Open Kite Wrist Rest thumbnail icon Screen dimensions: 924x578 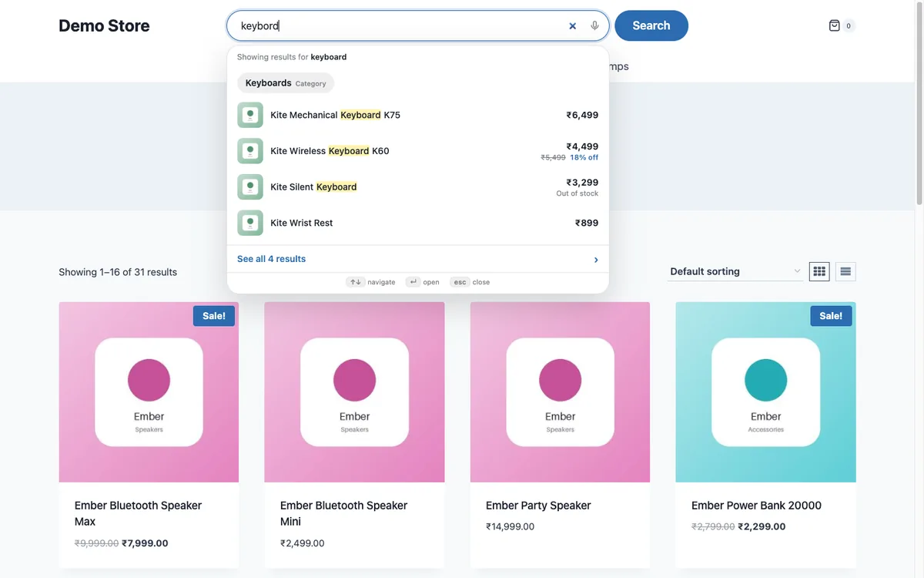[x=250, y=223]
